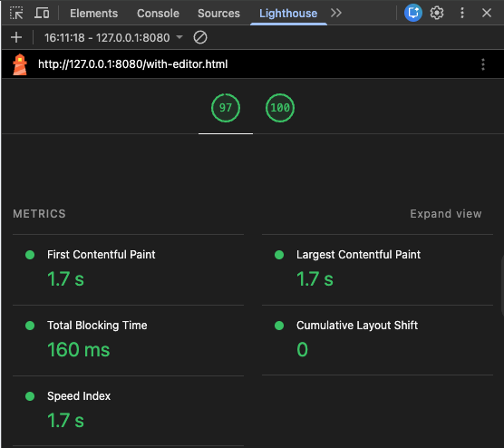This screenshot has width=504, height=448.
Task: Expand the First Contentful Paint metric
Action: tap(128, 269)
